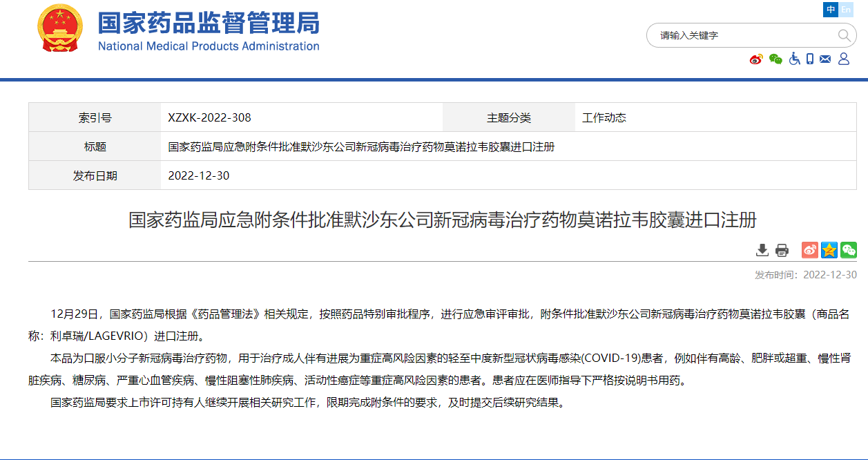Open the header Weibo icon under the search box

click(756, 59)
